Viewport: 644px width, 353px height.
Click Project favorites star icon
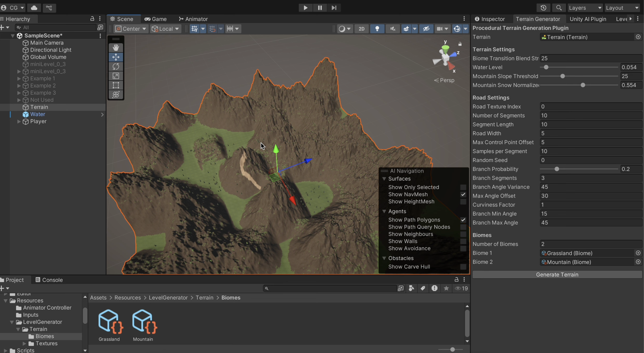[x=446, y=288]
